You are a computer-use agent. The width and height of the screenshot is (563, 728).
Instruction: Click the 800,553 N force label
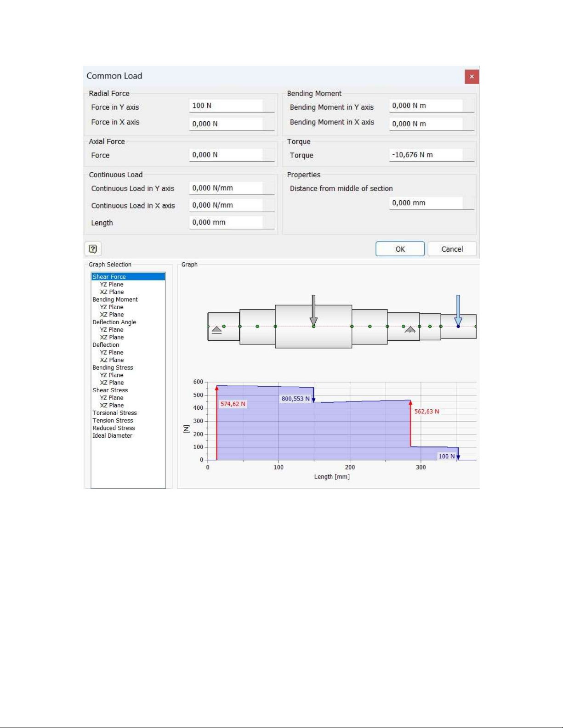296,399
